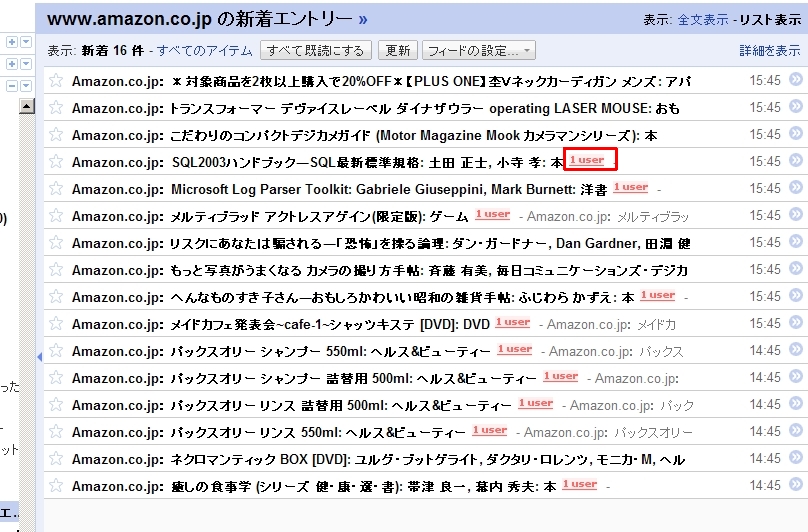Open original page arrow for トランスフォーマー row

tap(796, 106)
